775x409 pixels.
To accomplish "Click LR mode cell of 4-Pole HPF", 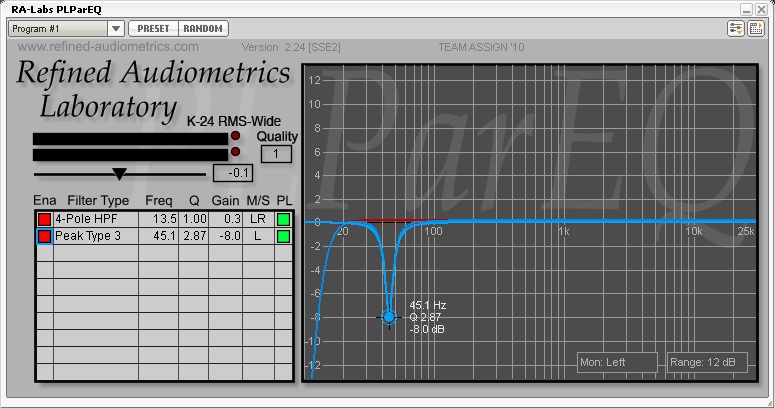I will pyautogui.click(x=258, y=219).
